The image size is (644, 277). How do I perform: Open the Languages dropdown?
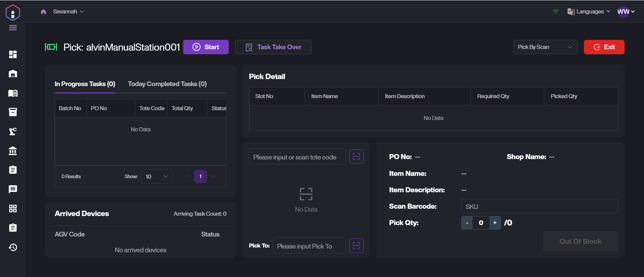click(x=589, y=12)
